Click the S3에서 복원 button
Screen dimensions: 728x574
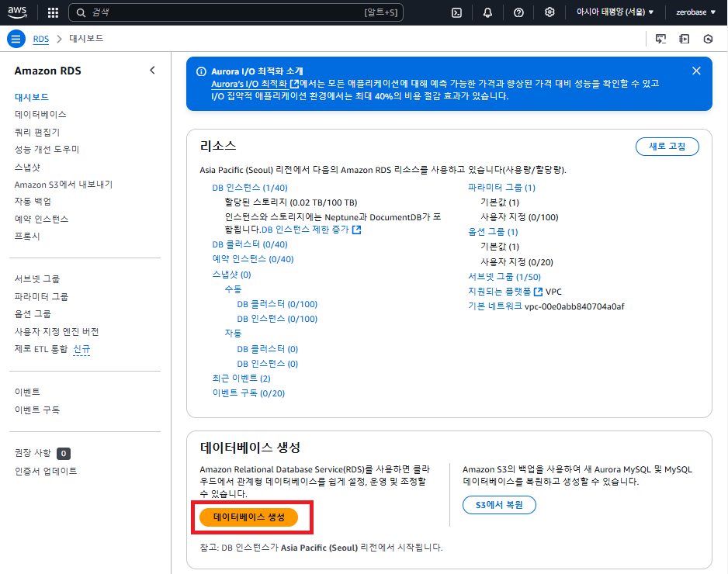coord(499,505)
